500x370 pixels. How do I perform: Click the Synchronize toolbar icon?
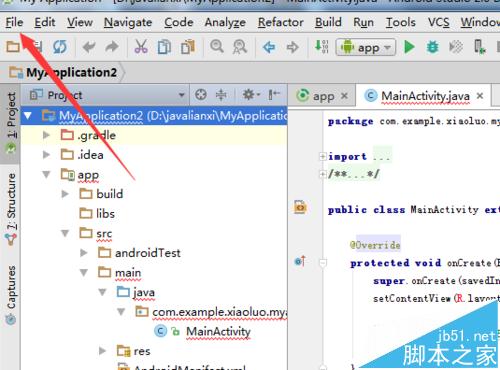(60, 47)
